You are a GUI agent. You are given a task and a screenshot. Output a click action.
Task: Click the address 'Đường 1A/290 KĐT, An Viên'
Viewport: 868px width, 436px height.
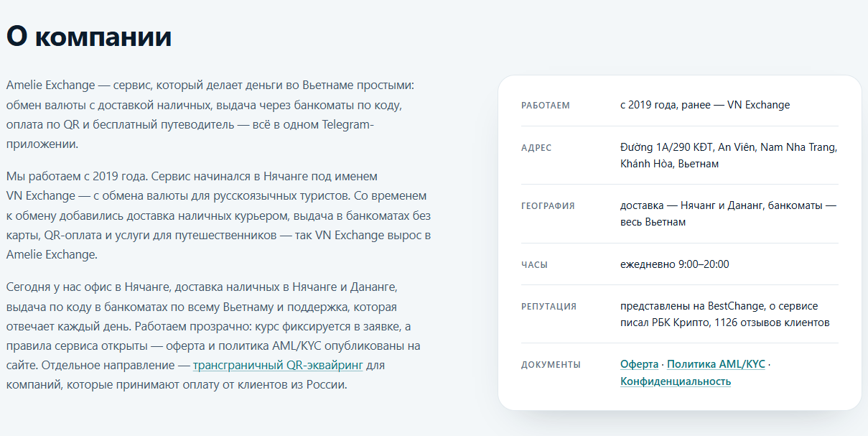tap(688, 147)
